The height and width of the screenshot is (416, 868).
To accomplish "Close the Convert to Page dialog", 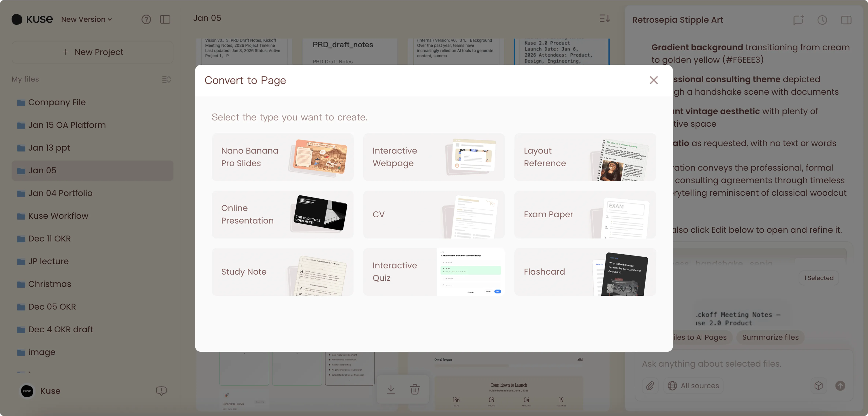I will [x=653, y=80].
